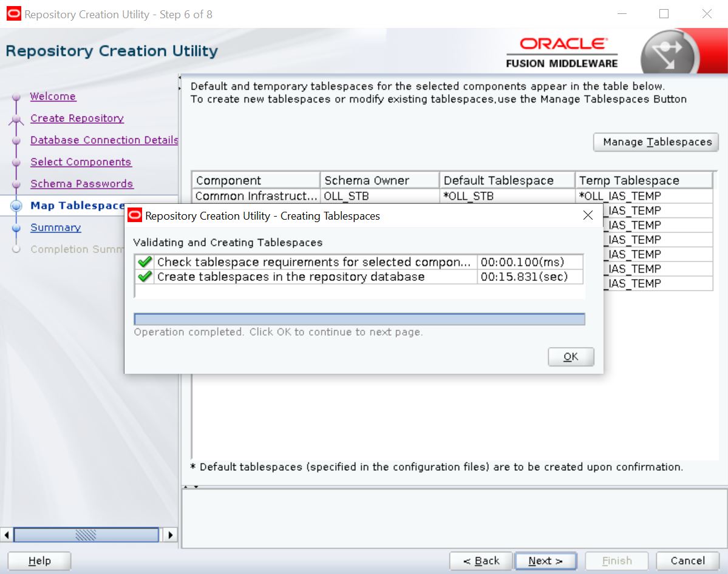Click the Manage Tablespaces button

(656, 142)
